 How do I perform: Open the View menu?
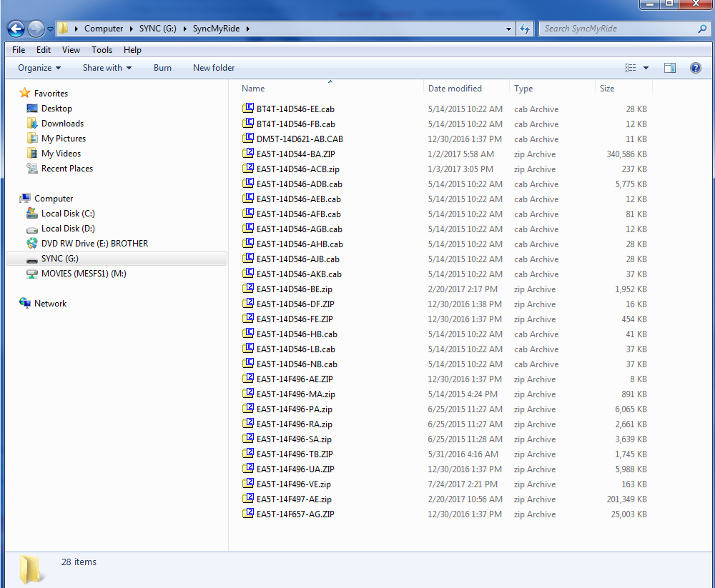click(x=71, y=49)
